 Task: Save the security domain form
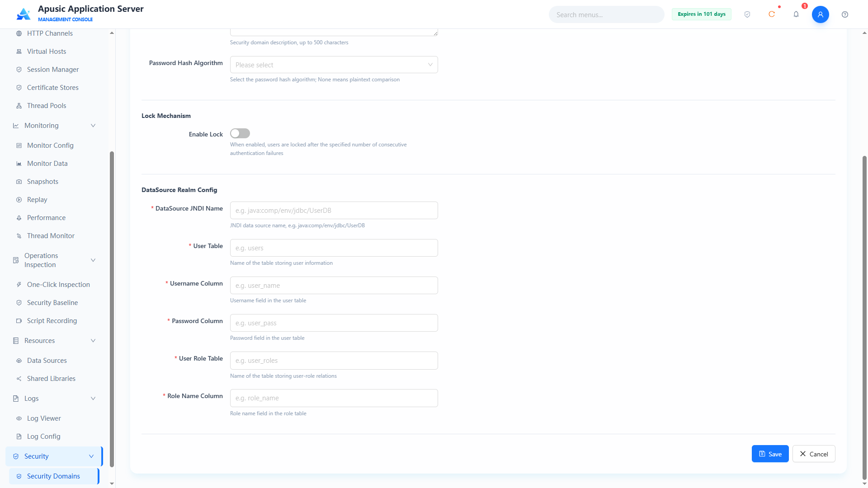pyautogui.click(x=770, y=454)
